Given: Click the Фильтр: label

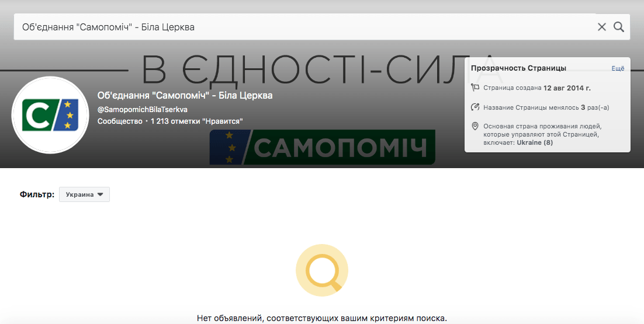Looking at the screenshot, I should [37, 194].
